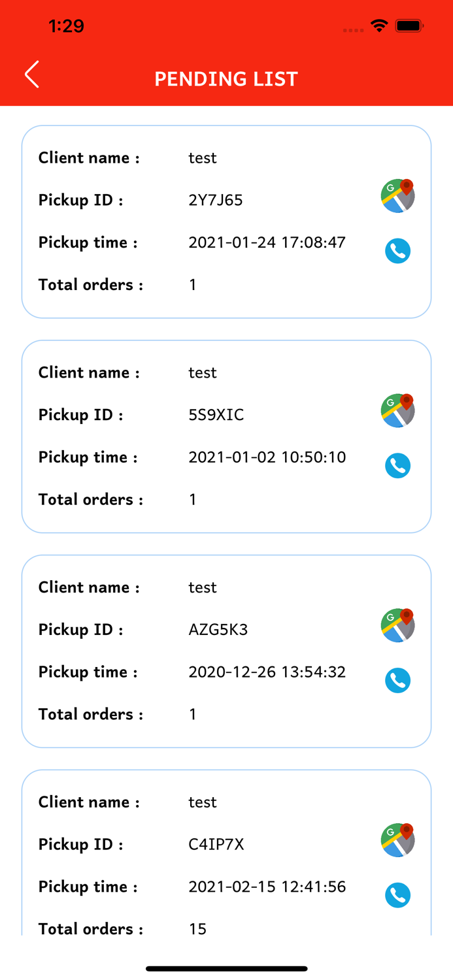Viewport: 453px width, 980px height.
Task: Call the client for pickup 2Y7J65
Action: (x=397, y=251)
